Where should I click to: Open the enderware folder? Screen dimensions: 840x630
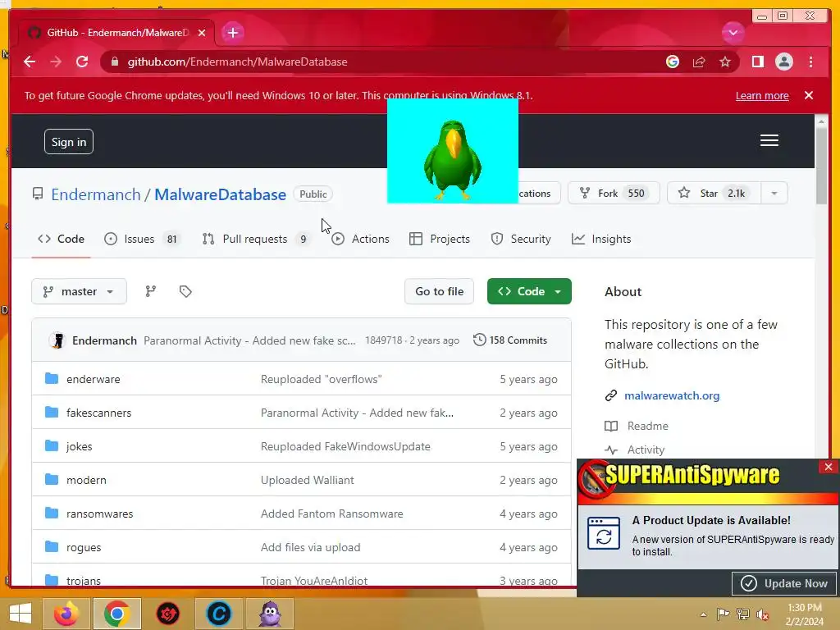[94, 379]
